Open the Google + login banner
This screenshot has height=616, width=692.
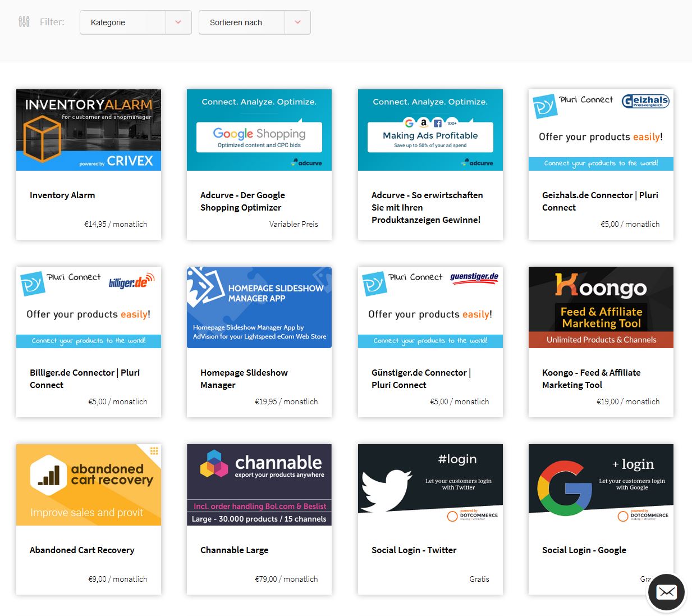pos(601,485)
